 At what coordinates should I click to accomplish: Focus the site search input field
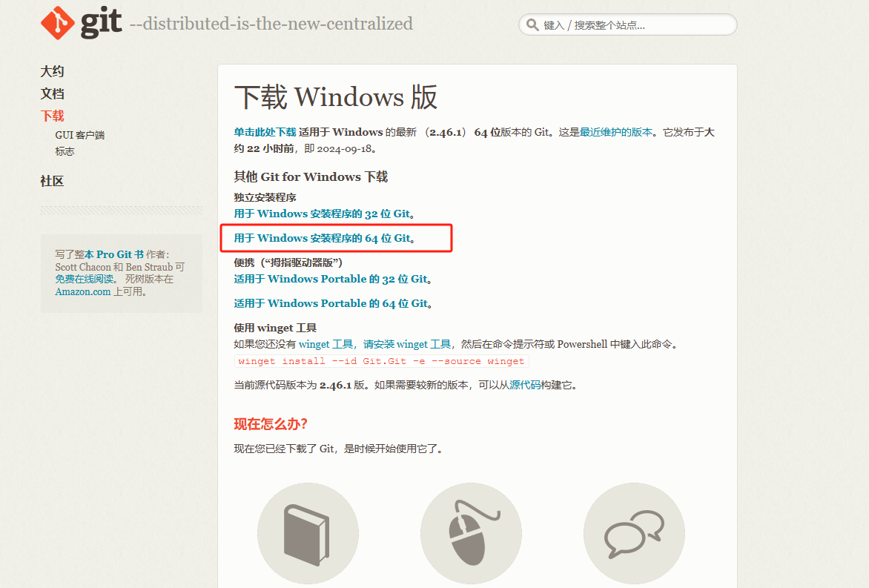(627, 25)
